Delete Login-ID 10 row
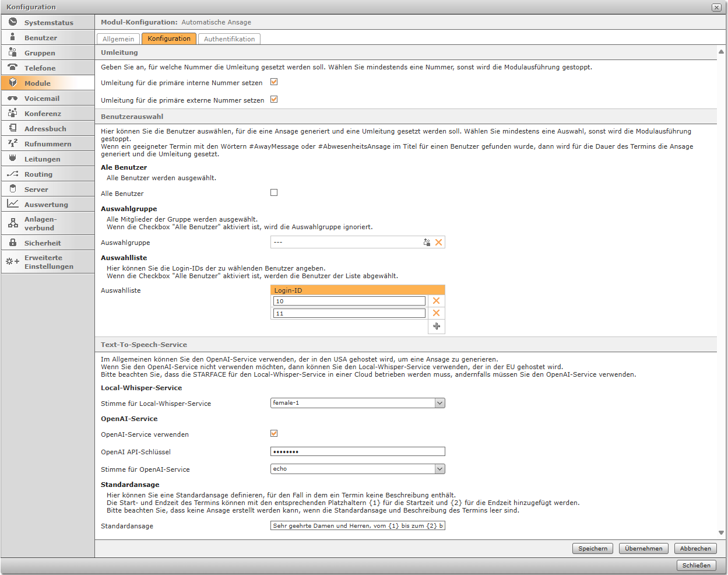The height and width of the screenshot is (575, 728). click(436, 301)
